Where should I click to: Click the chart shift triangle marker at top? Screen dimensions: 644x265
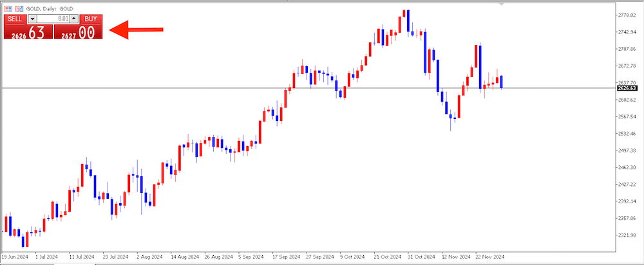(x=502, y=5)
